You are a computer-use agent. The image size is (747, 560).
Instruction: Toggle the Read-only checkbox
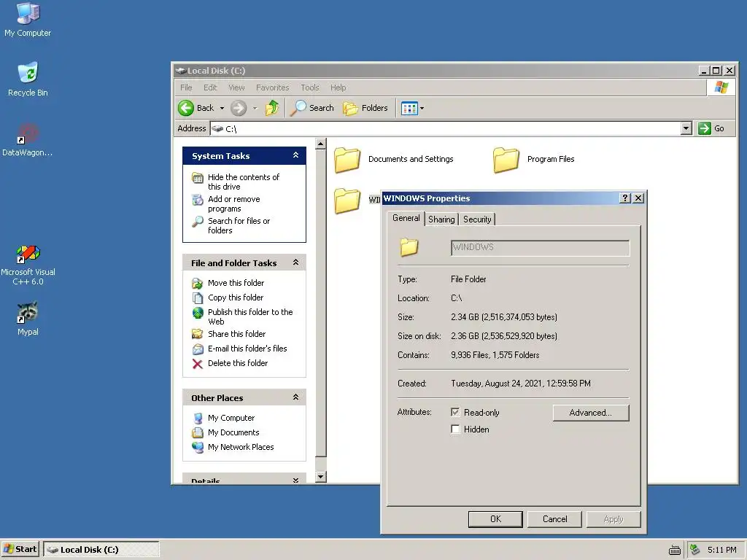(x=455, y=413)
